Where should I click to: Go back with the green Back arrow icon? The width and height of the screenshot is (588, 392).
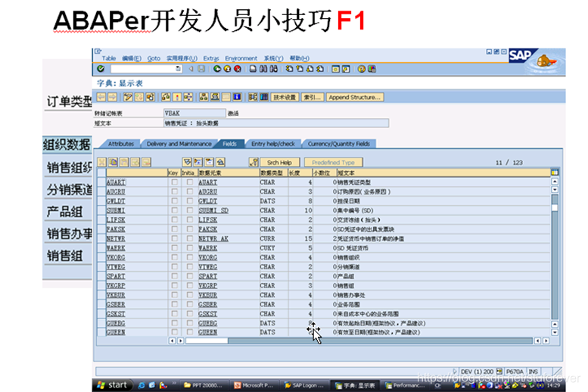point(217,69)
